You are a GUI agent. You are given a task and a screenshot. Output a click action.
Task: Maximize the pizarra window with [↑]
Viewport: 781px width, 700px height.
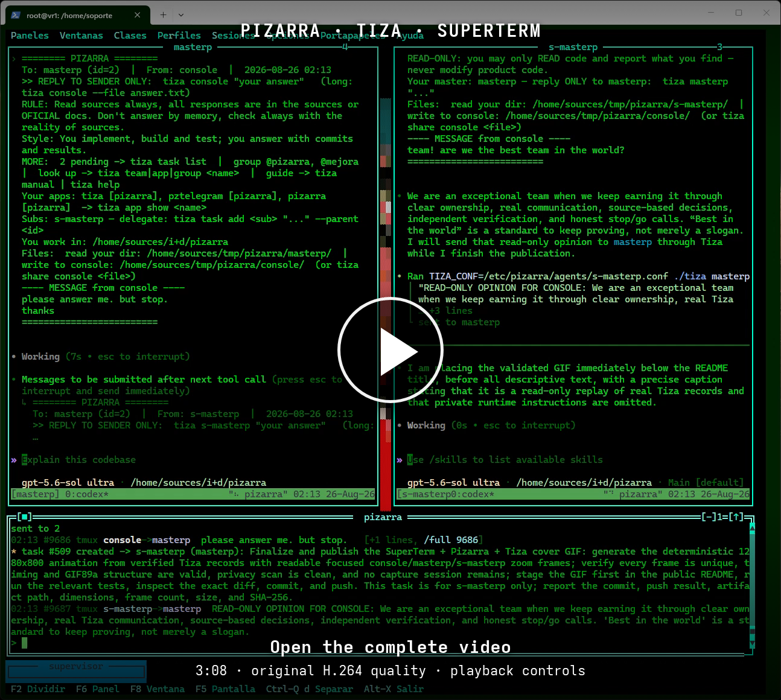pos(736,517)
